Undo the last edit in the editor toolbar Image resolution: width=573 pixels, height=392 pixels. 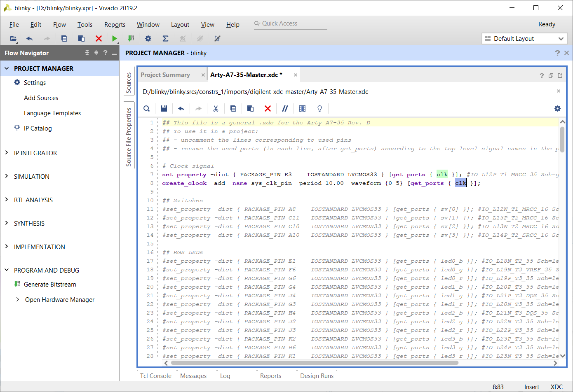click(181, 108)
